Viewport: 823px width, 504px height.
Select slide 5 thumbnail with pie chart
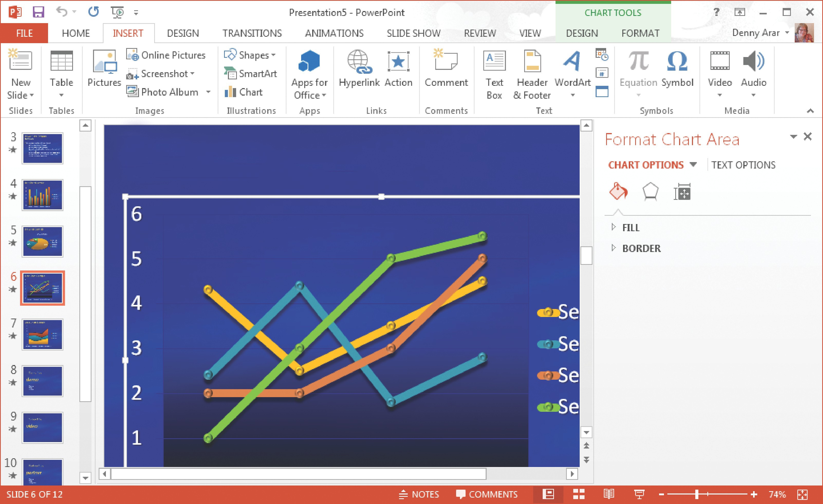42,241
